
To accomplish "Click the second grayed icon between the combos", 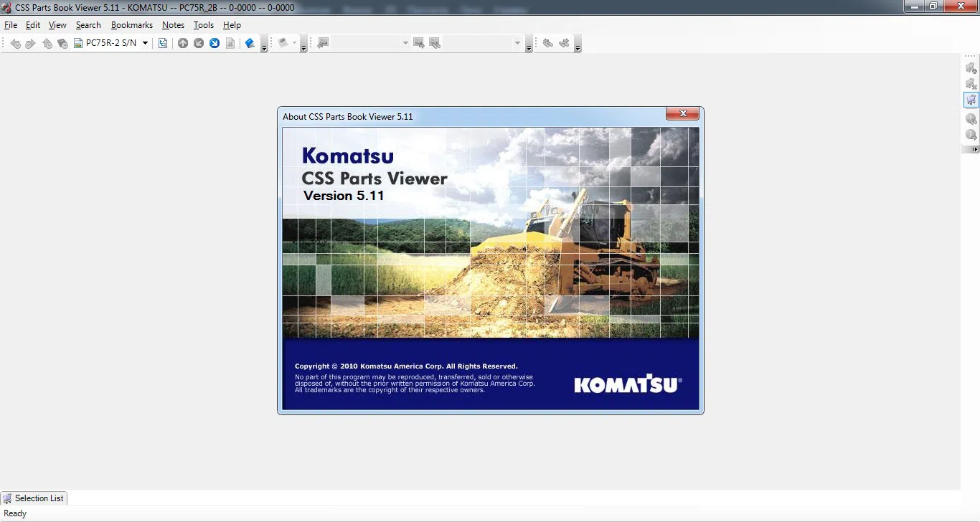I will click(x=435, y=43).
